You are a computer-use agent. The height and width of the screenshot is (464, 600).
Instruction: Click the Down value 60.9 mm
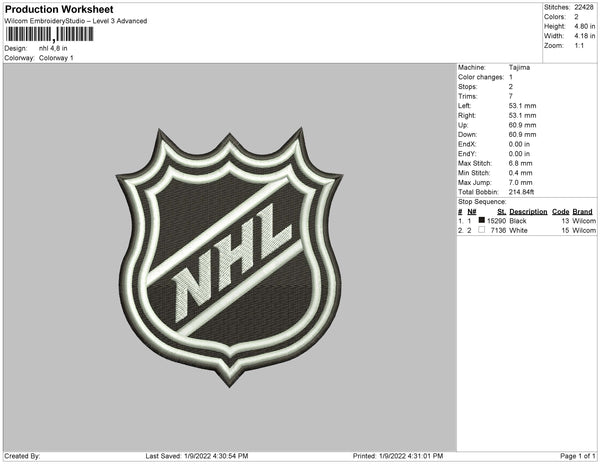522,135
